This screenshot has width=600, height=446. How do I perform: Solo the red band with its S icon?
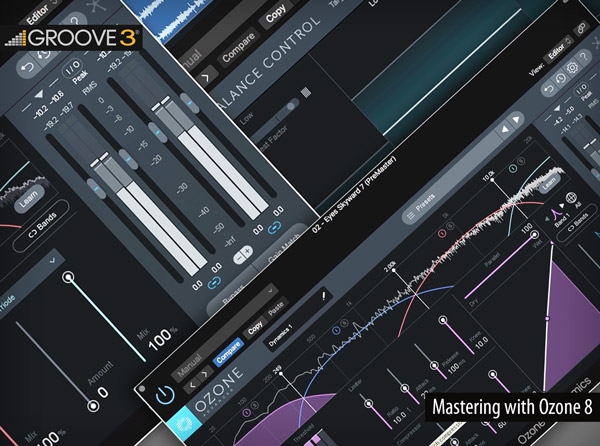click(450, 226)
